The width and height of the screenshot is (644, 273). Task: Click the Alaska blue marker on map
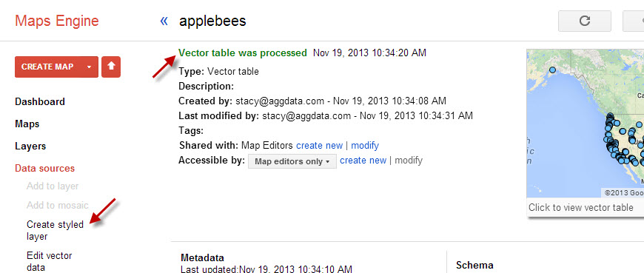point(552,70)
